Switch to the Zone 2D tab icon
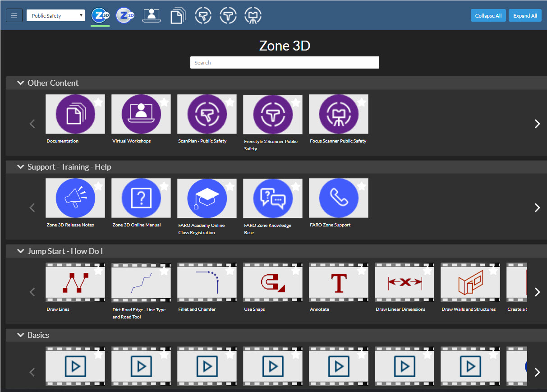 pos(125,16)
